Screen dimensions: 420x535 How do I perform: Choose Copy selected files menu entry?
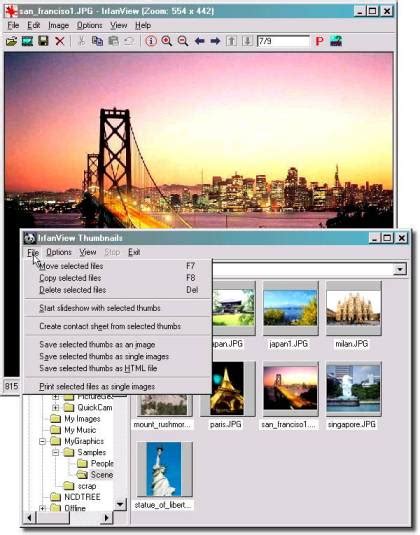point(118,278)
